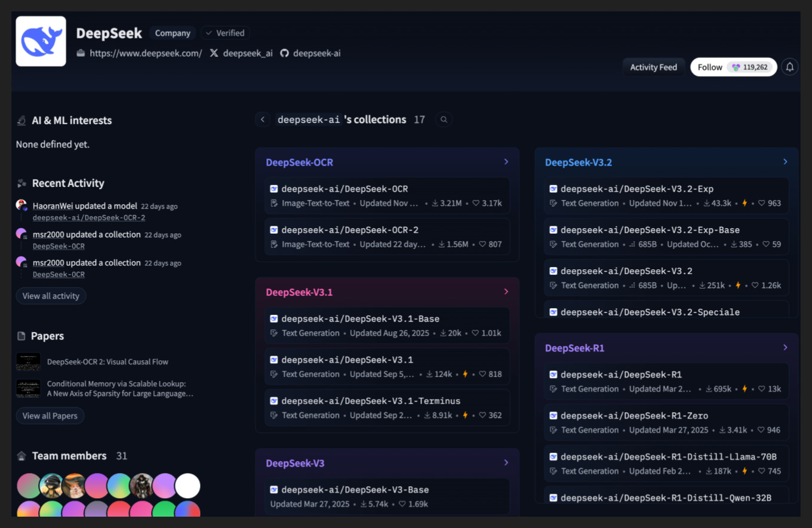Click the Team members heading

pyautogui.click(x=69, y=456)
